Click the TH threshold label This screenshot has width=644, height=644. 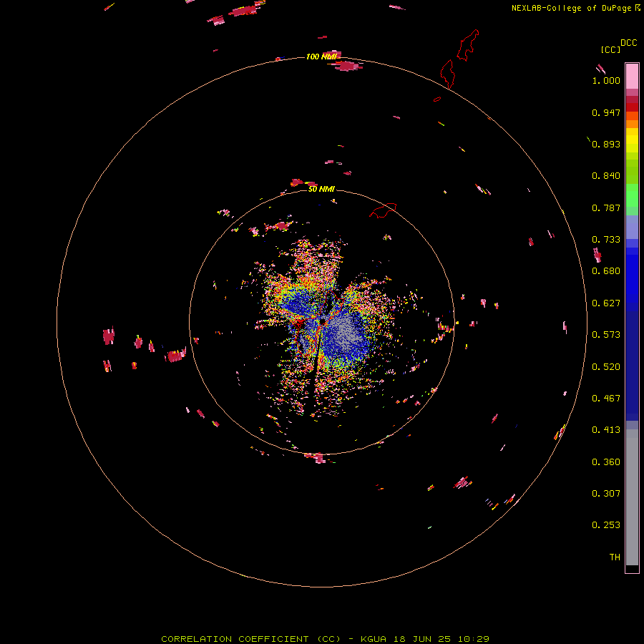coord(615,557)
